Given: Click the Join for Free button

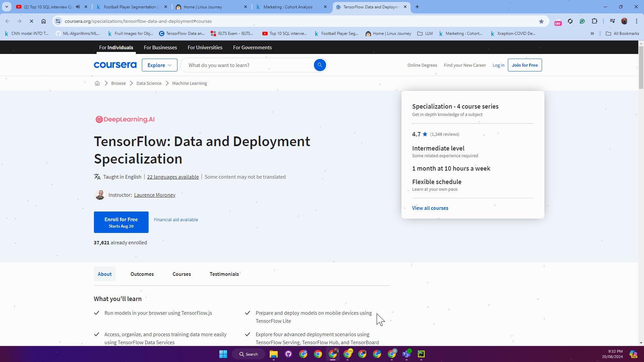Looking at the screenshot, I should tap(525, 65).
